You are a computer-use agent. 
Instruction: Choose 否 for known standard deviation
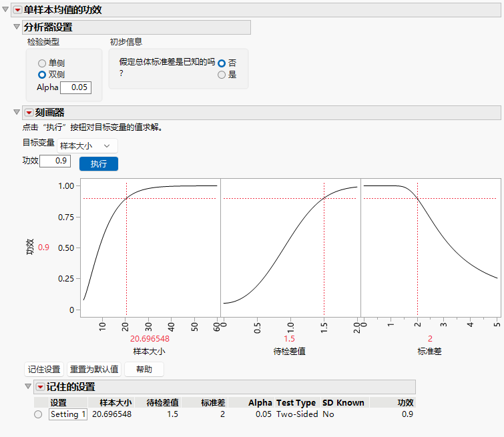(222, 63)
